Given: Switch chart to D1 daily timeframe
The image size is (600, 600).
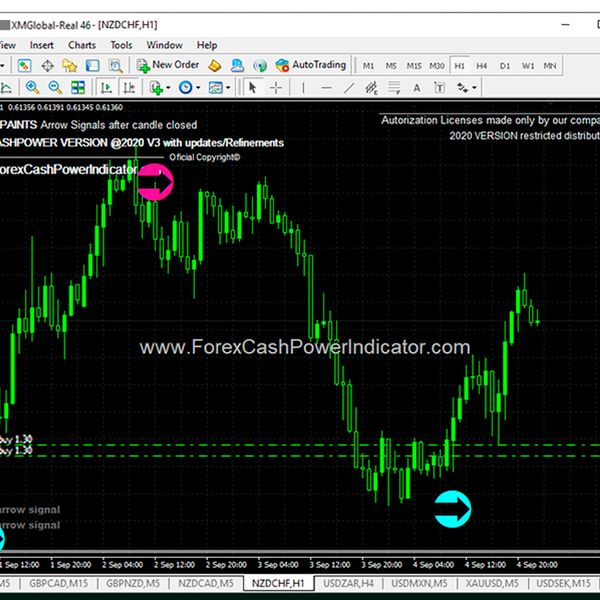Looking at the screenshot, I should (505, 66).
